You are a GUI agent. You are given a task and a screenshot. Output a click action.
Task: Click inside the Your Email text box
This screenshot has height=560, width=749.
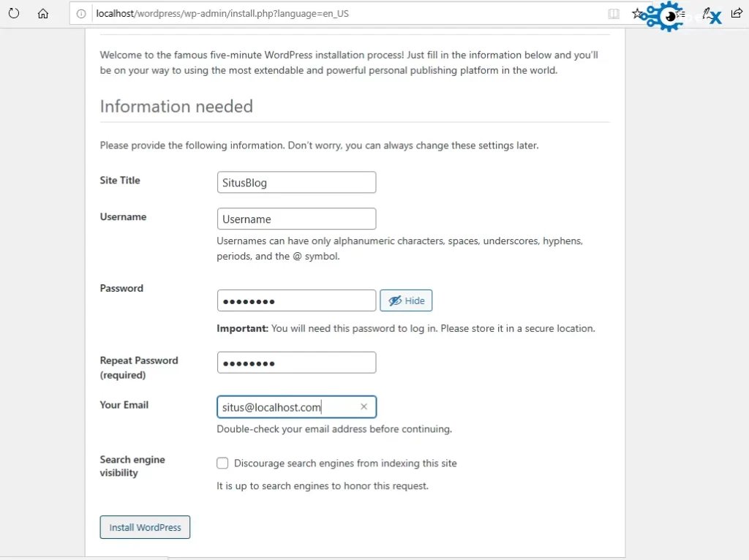[x=285, y=407]
